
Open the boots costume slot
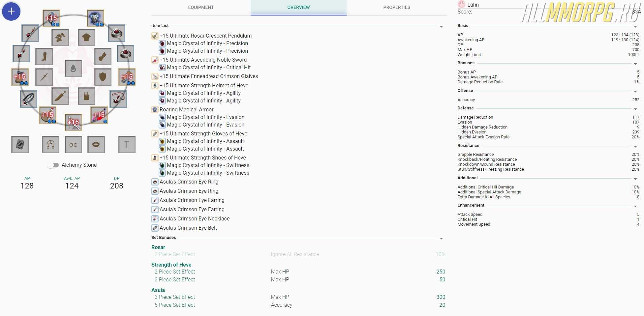[44, 57]
